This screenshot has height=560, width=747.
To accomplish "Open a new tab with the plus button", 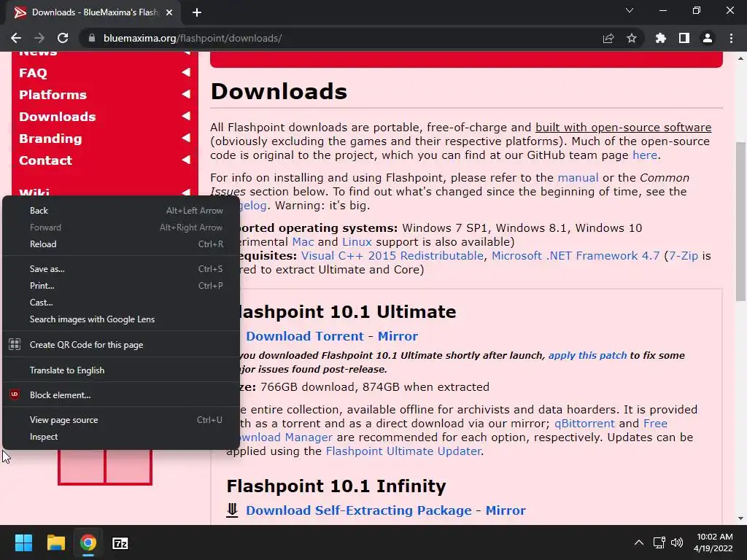I will click(197, 12).
